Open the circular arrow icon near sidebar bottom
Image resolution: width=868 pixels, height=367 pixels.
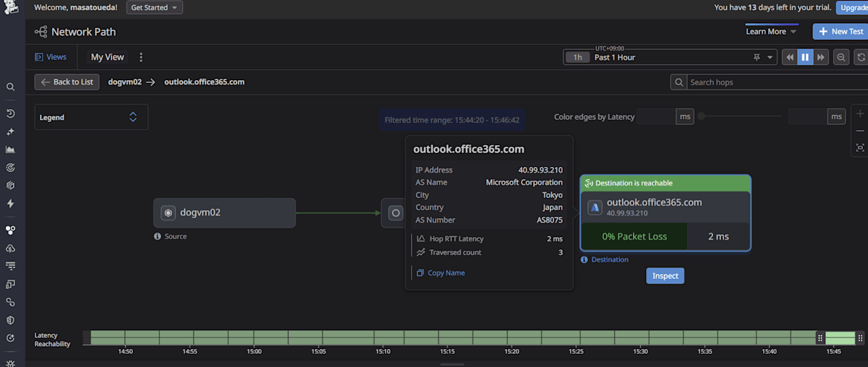click(x=10, y=338)
